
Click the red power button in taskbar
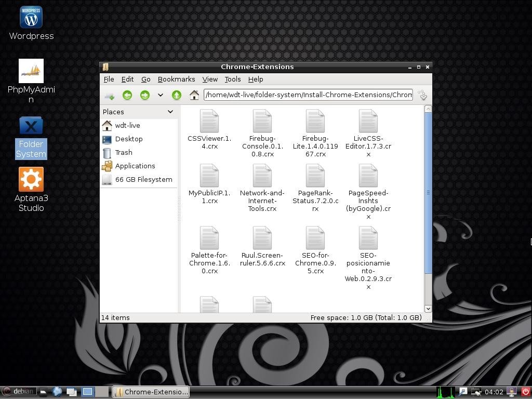(x=525, y=392)
